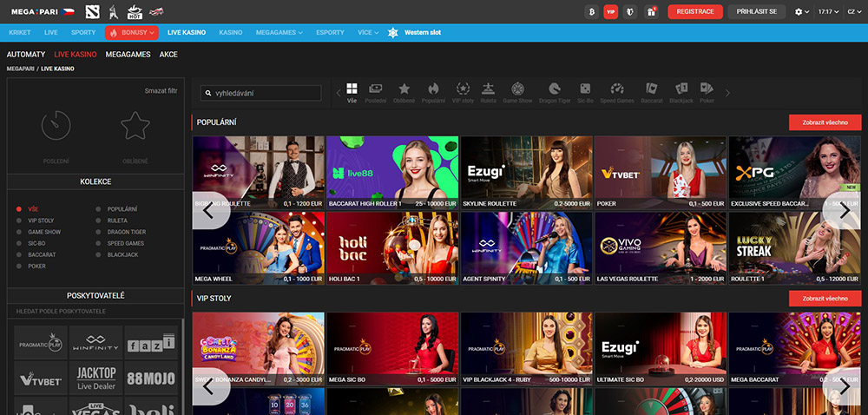Focus the vyhledávání search field
Screen dimensions: 868x415
pyautogui.click(x=260, y=93)
